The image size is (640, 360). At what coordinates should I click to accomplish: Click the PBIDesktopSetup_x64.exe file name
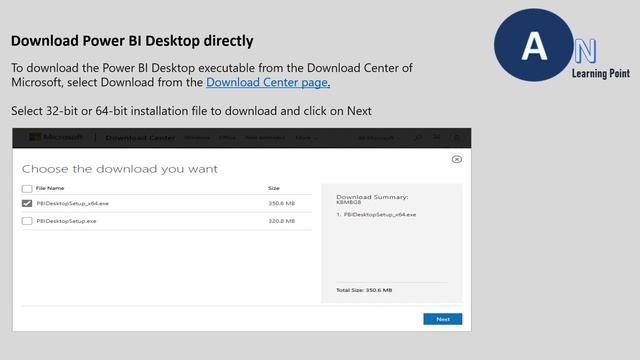(x=73, y=203)
